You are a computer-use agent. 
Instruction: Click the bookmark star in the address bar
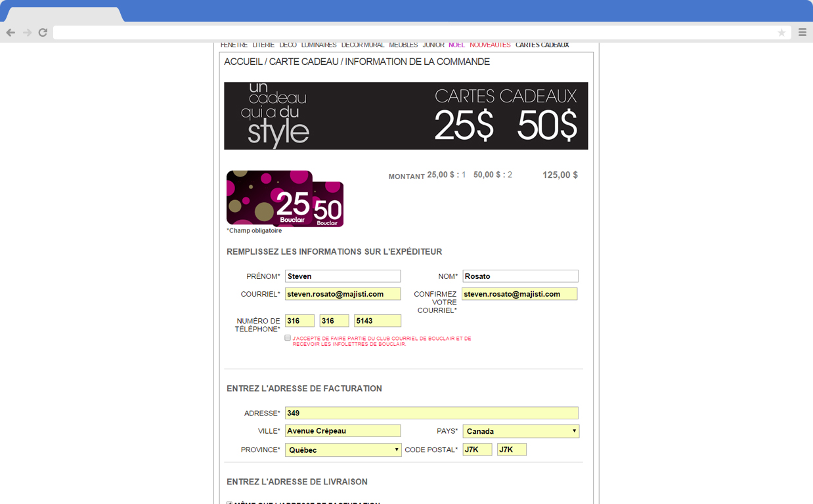pyautogui.click(x=781, y=31)
